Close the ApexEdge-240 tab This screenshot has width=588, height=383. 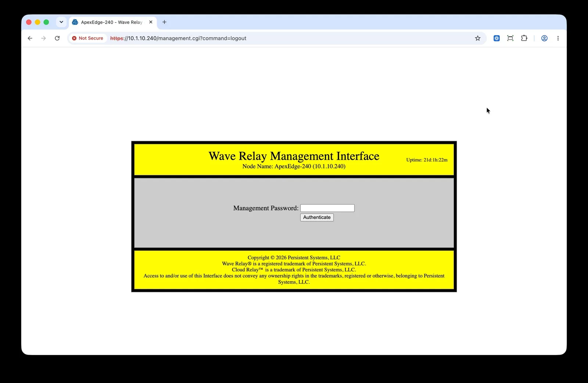pos(151,22)
